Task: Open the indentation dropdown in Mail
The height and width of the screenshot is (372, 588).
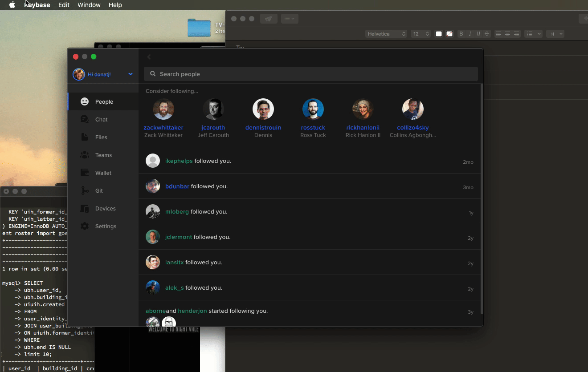Action: point(555,34)
